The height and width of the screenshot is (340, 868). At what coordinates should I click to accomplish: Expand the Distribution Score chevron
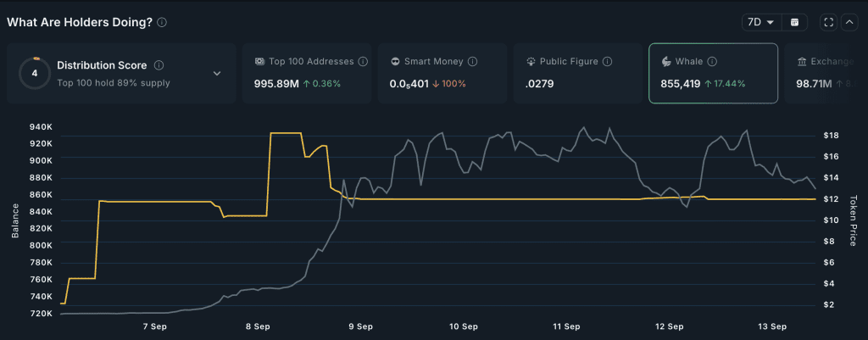click(217, 74)
